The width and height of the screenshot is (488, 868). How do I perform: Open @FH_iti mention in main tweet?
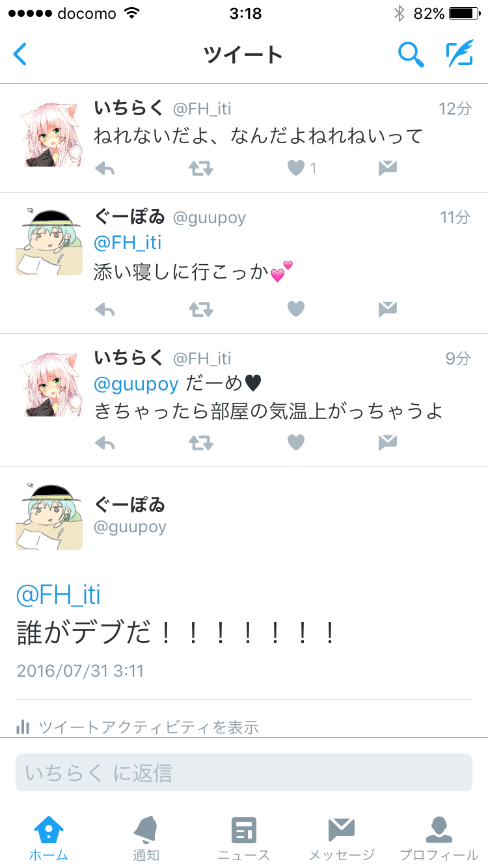[59, 595]
